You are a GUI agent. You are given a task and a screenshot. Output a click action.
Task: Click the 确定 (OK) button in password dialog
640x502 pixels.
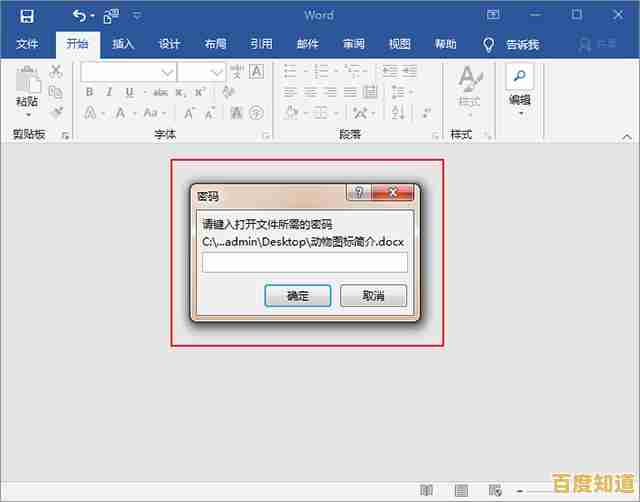[x=298, y=295]
